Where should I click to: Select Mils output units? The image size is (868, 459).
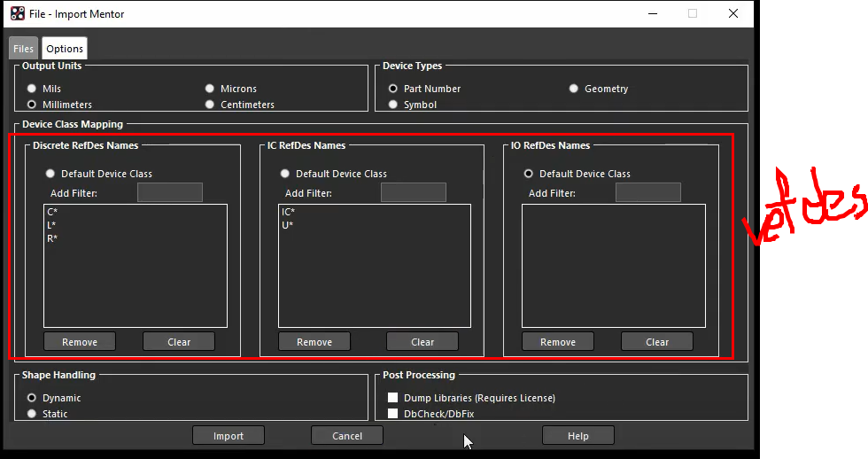[x=32, y=89]
